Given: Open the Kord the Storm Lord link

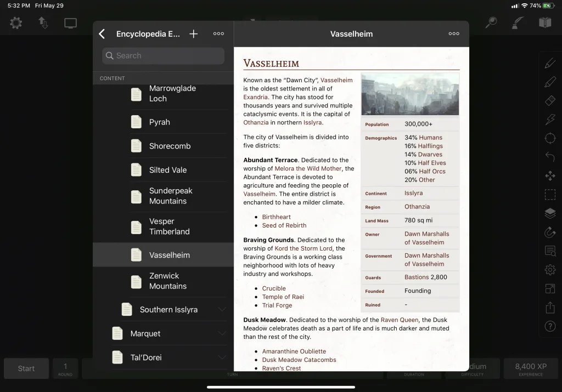Looking at the screenshot, I should [304, 248].
